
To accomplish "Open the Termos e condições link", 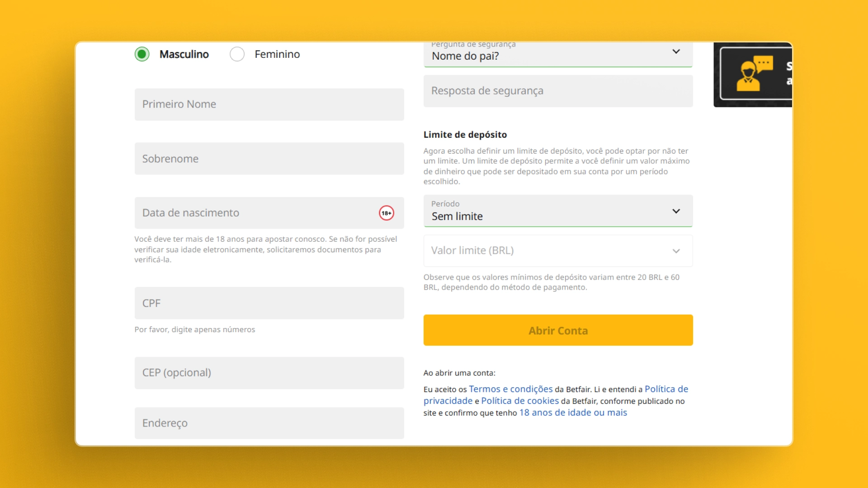I will point(510,389).
